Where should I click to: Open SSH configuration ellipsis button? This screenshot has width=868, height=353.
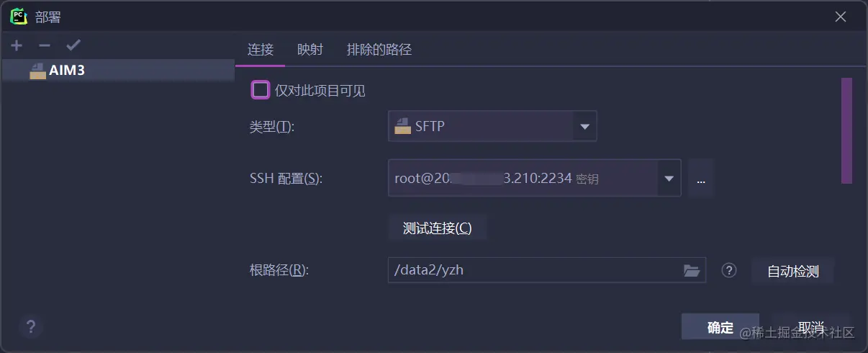(700, 179)
